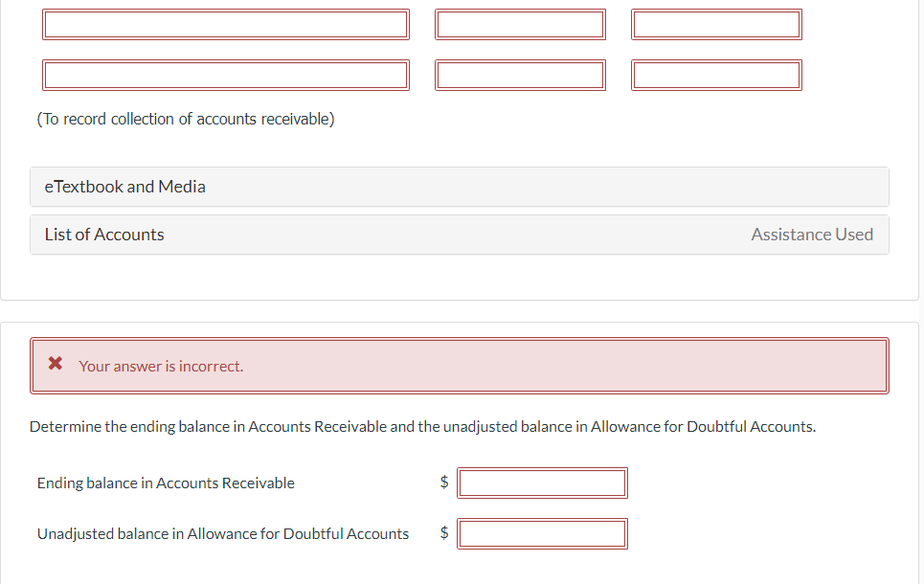Click the Unadjusted balance in Allowance field
This screenshot has height=584, width=924.
tap(542, 533)
